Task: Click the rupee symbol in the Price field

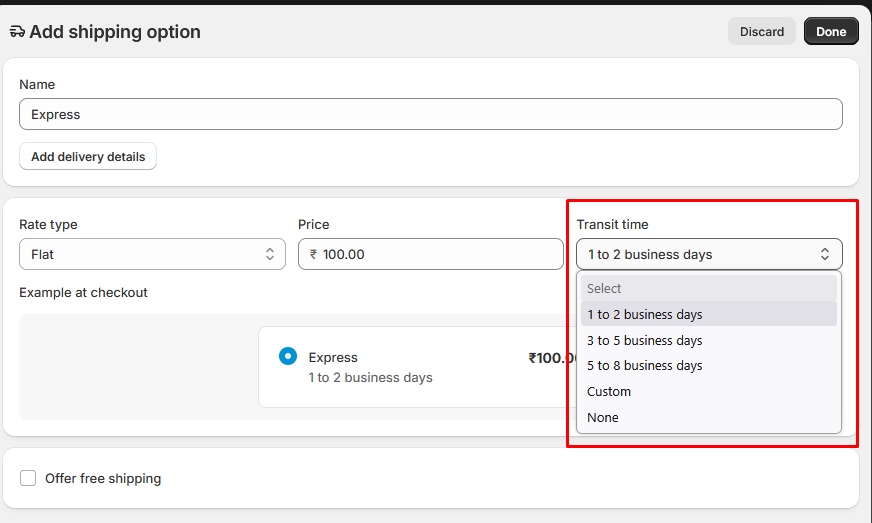Action: click(x=313, y=254)
